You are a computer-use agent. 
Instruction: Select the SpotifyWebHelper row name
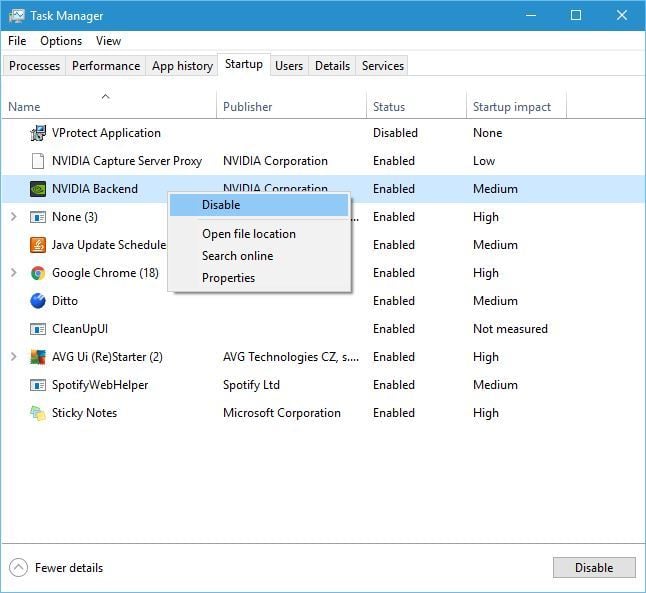tap(100, 385)
